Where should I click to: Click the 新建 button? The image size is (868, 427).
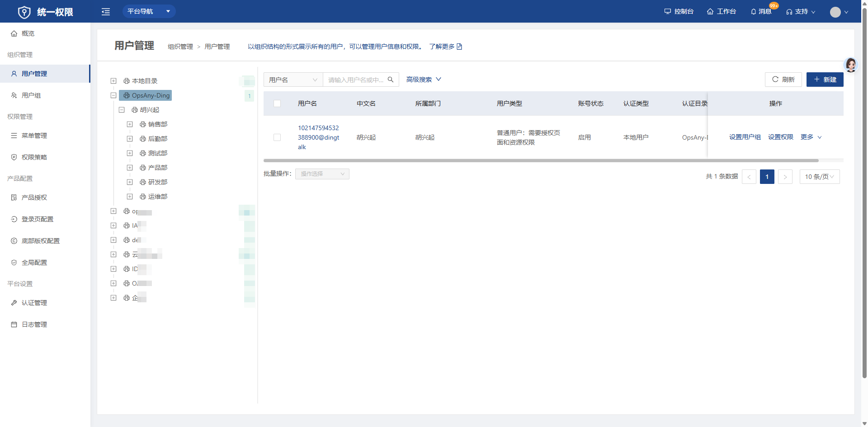coord(825,80)
